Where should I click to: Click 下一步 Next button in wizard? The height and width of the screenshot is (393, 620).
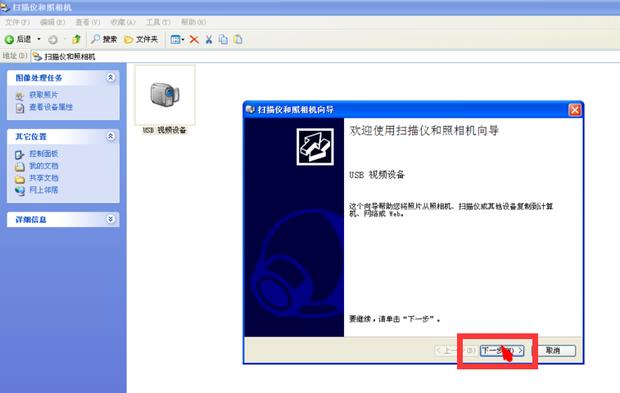pos(502,350)
